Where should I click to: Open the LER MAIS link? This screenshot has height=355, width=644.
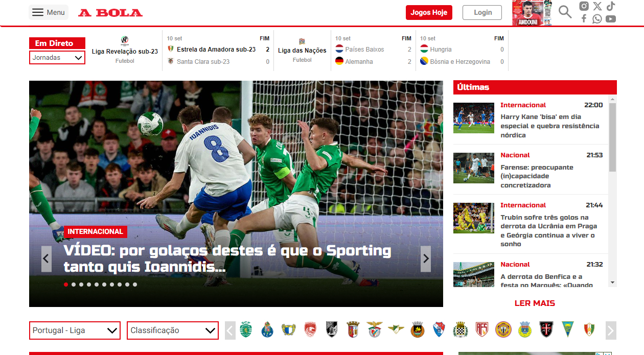click(x=535, y=303)
